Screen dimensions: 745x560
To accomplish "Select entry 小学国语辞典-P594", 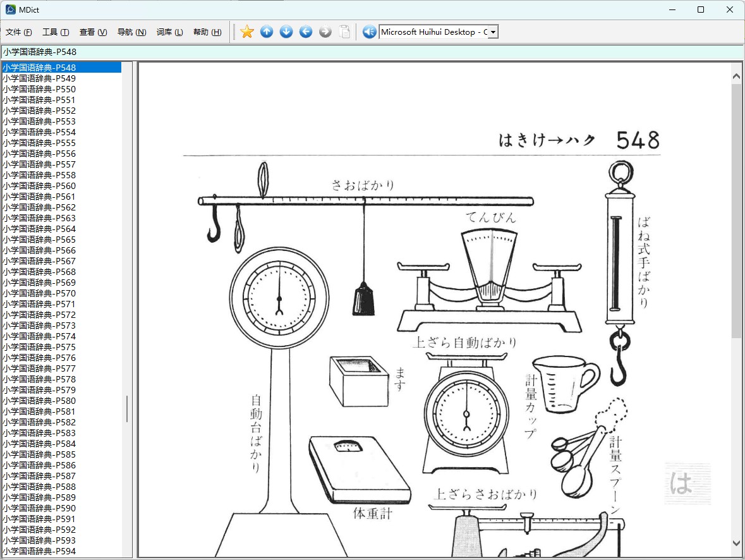I will [x=61, y=551].
